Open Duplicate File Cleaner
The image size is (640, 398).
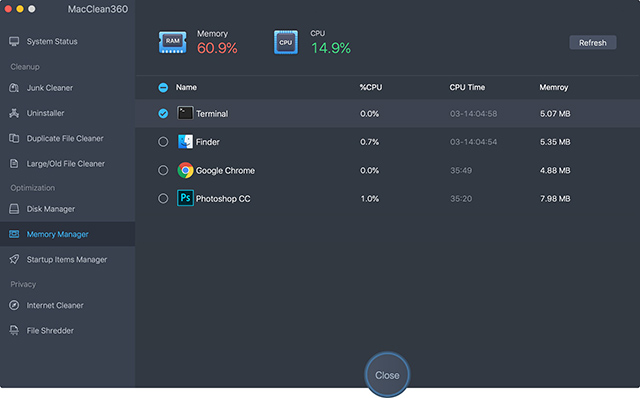(x=67, y=138)
